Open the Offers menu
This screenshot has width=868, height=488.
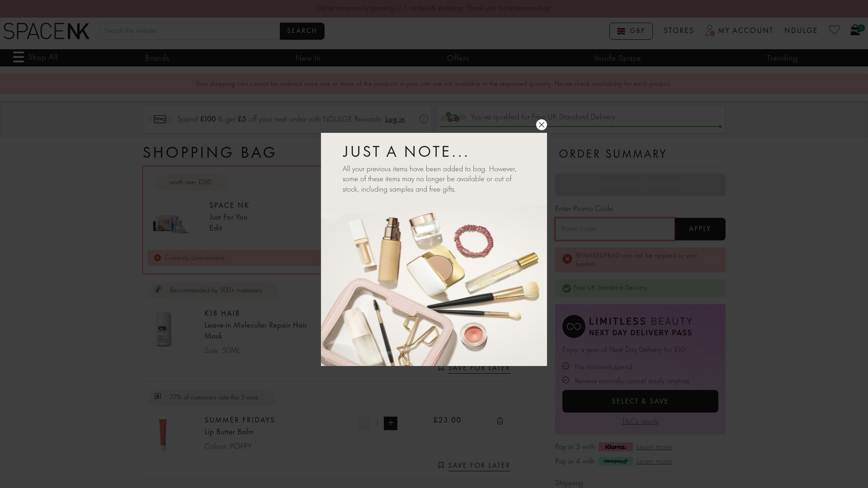click(458, 58)
